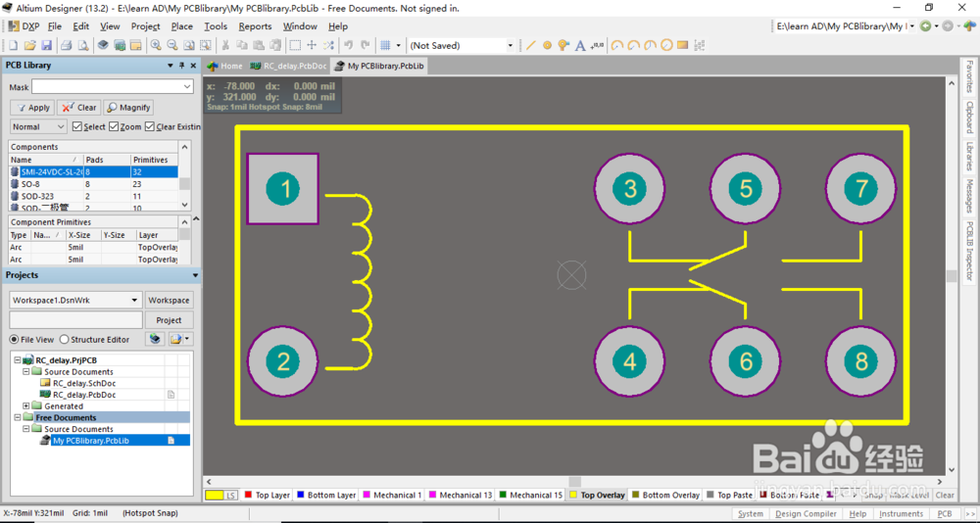Activate the move selection cross-arrow tool
Screen dimensions: 980x523
[x=312, y=46]
